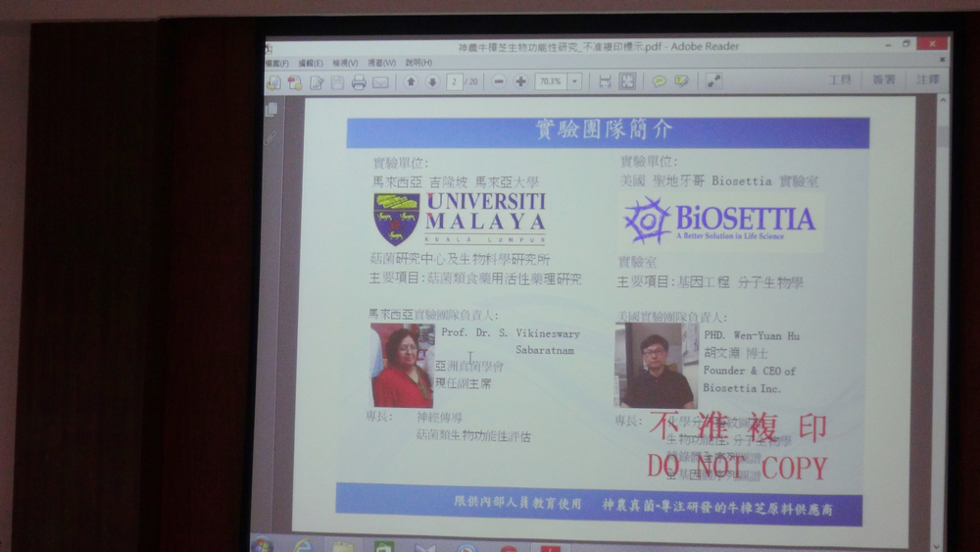The height and width of the screenshot is (552, 980).
Task: Open the Windows Start button
Action: tap(263, 545)
